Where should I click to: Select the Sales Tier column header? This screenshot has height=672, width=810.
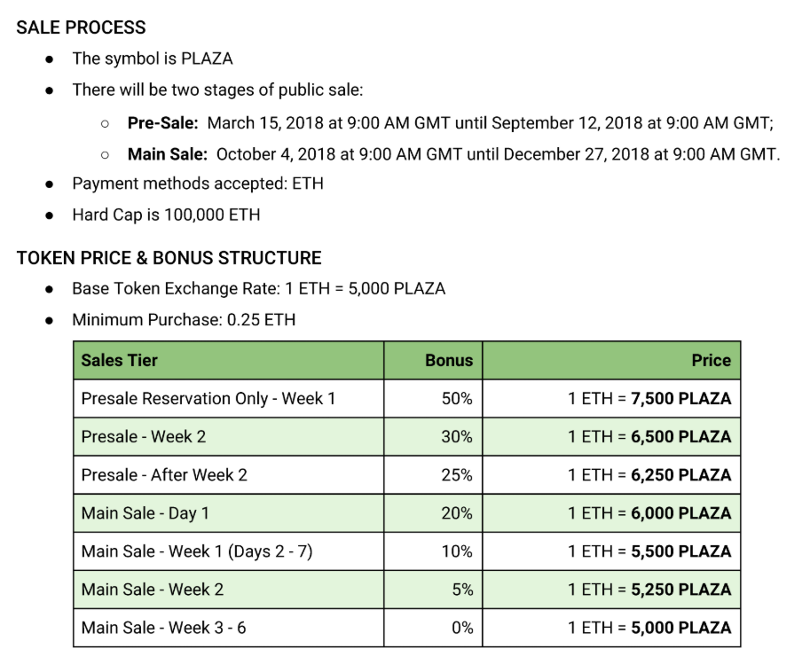119,360
